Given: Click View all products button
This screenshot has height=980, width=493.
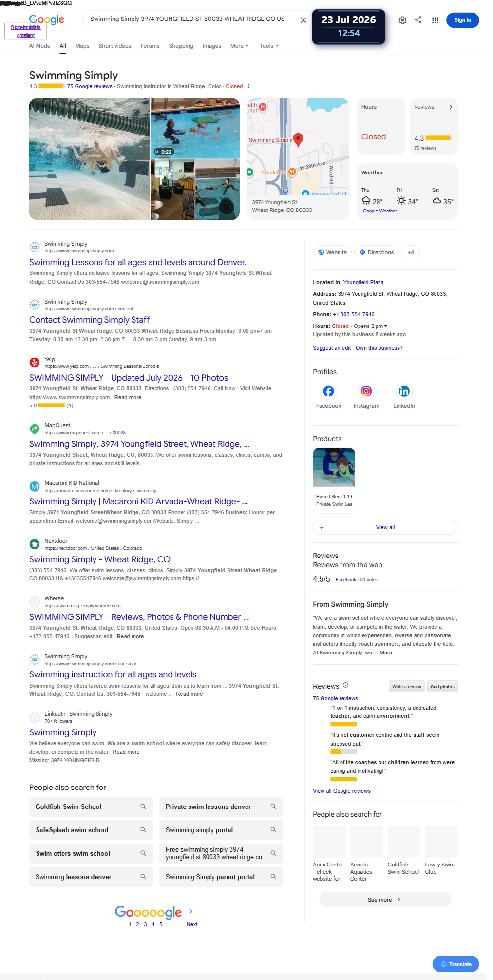Looking at the screenshot, I should [x=385, y=527].
